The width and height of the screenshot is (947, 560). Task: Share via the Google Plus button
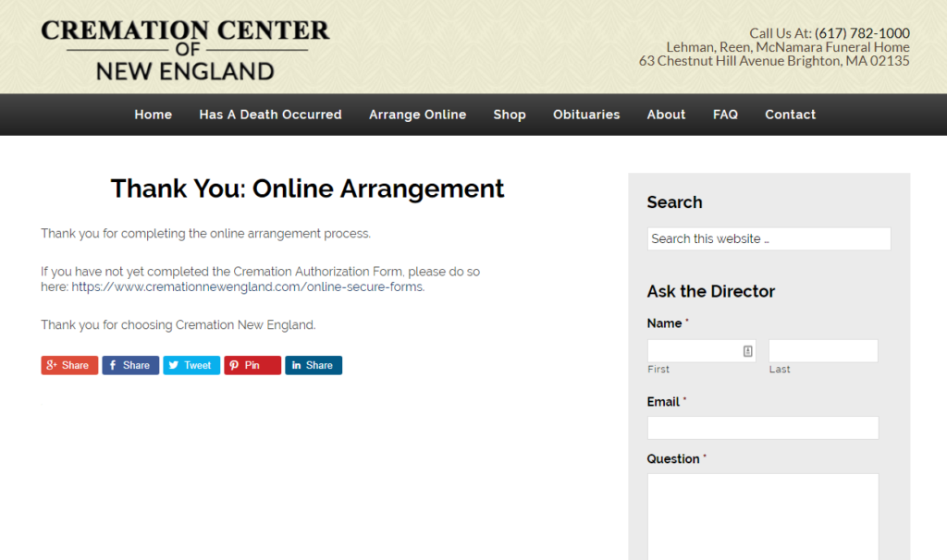tap(69, 365)
